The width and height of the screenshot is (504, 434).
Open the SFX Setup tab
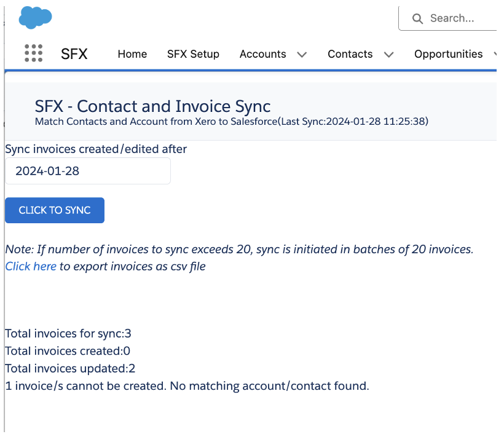[193, 54]
